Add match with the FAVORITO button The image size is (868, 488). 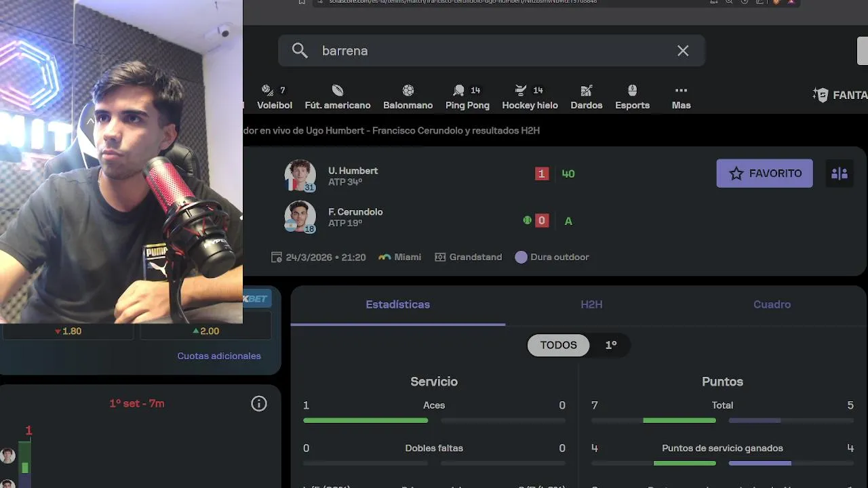pyautogui.click(x=764, y=174)
